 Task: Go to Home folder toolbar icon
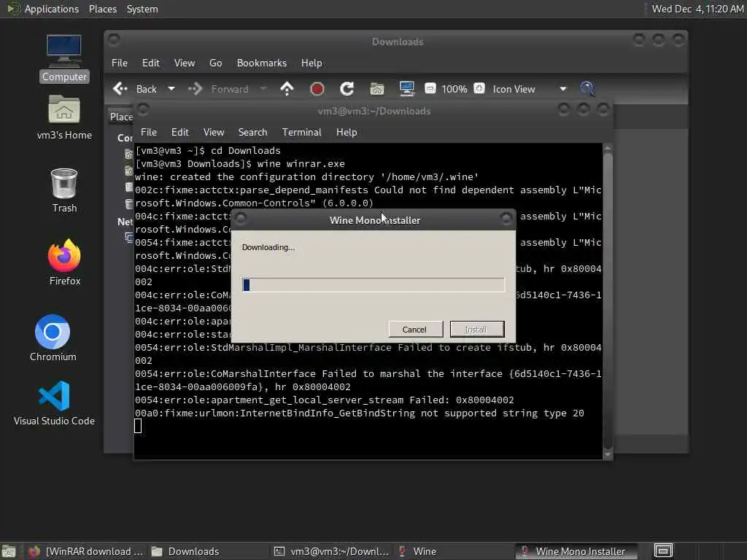pos(377,89)
